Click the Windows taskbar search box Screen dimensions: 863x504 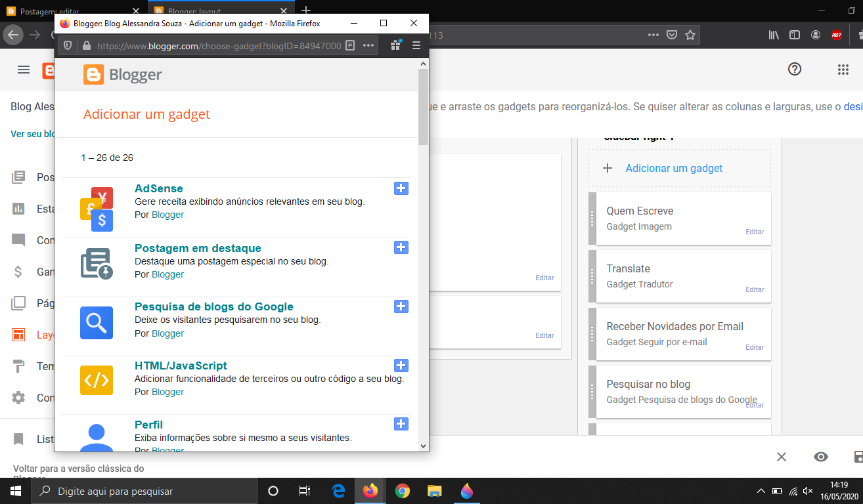pos(144,491)
